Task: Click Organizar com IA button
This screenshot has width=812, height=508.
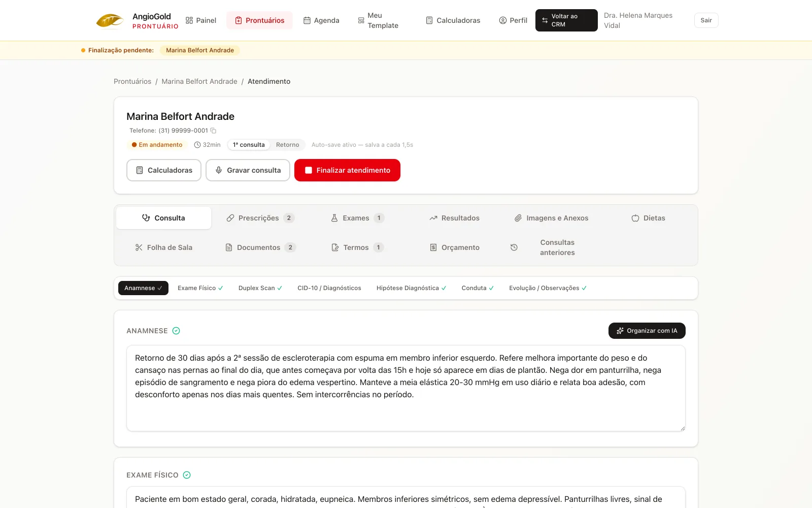Action: click(x=647, y=331)
